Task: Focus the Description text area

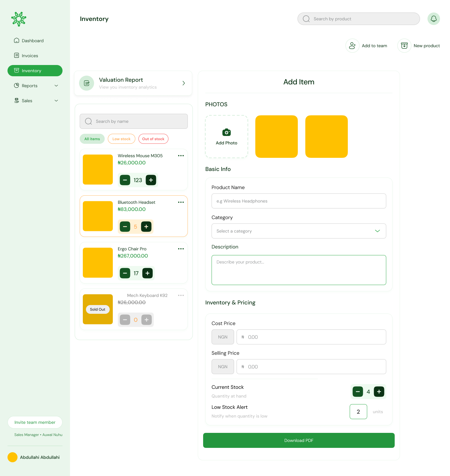Action: click(x=299, y=270)
